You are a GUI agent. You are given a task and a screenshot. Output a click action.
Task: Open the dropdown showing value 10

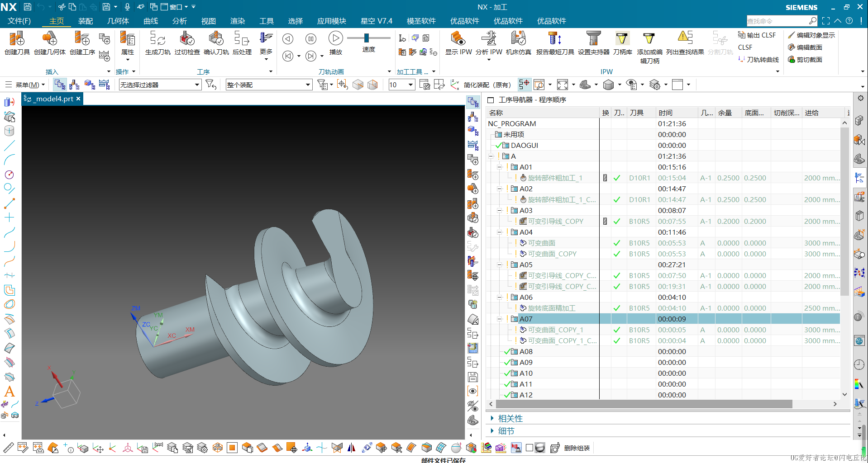pyautogui.click(x=401, y=85)
